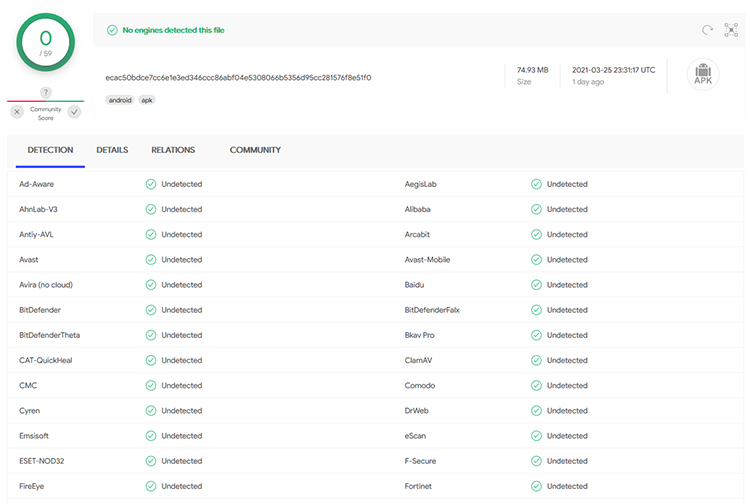Click the apk tag
The height and width of the screenshot is (504, 750).
point(147,100)
